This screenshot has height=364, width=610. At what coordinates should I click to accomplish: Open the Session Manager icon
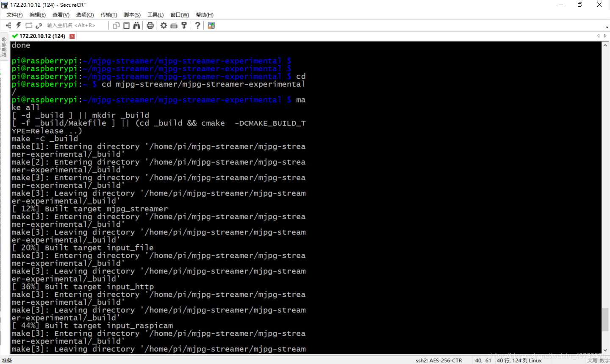click(8, 25)
